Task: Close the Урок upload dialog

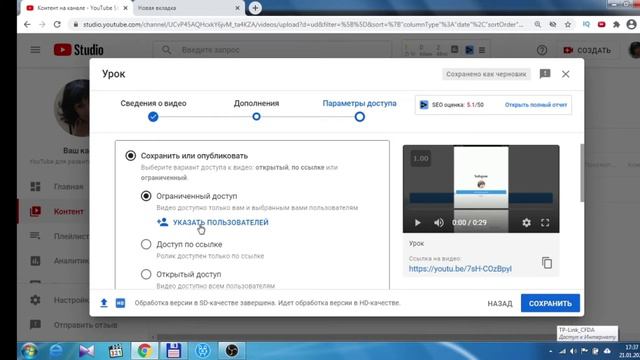Action: [565, 74]
